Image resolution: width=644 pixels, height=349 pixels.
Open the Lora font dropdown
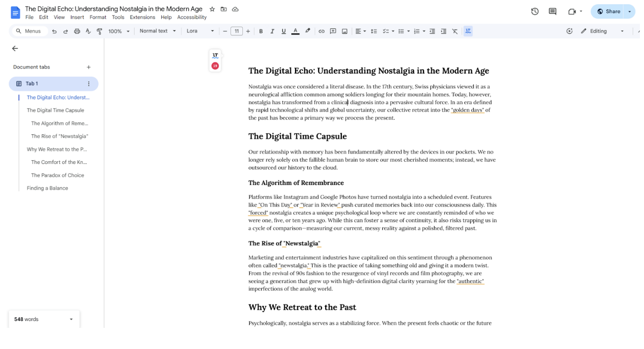(x=200, y=31)
